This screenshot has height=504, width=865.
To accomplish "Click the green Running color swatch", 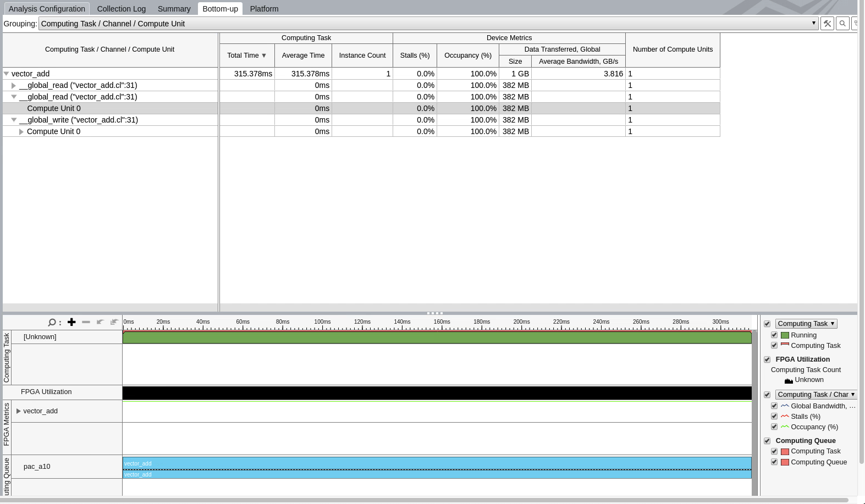I will (x=785, y=335).
